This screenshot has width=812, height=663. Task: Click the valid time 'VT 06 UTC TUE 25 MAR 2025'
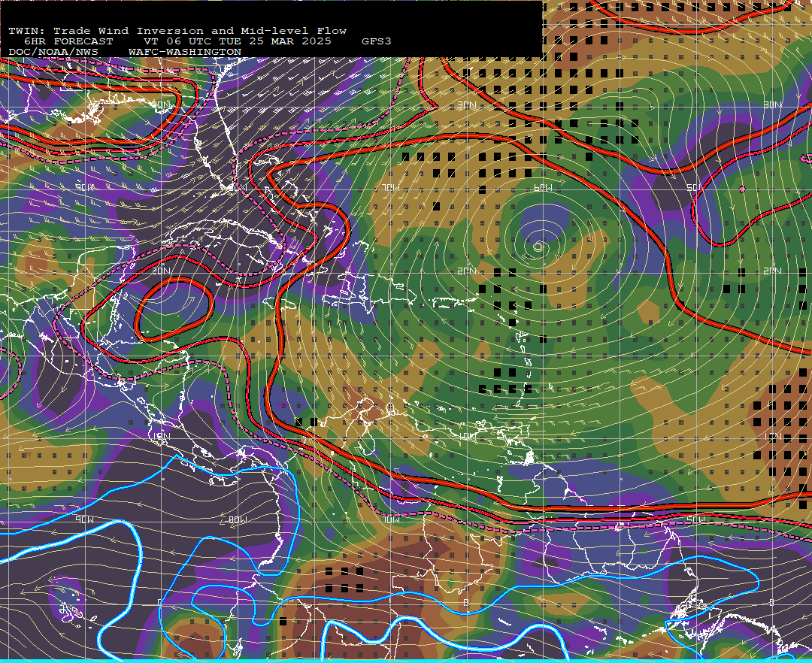click(237, 41)
